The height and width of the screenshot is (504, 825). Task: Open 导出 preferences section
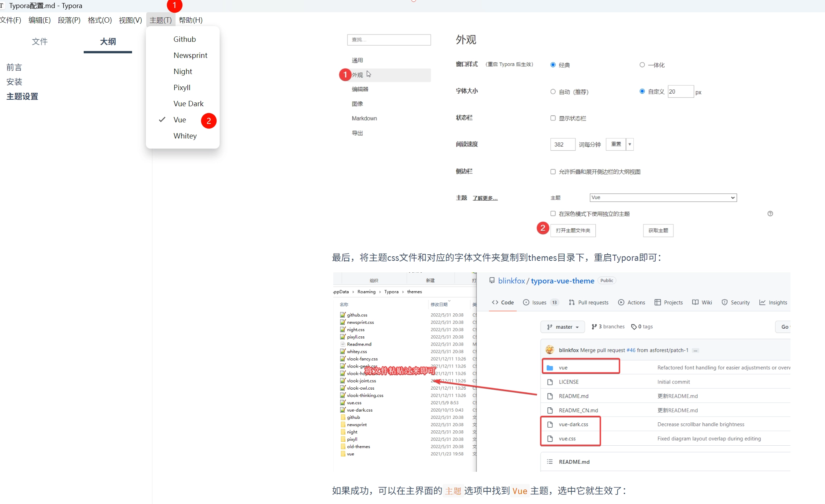[357, 133]
